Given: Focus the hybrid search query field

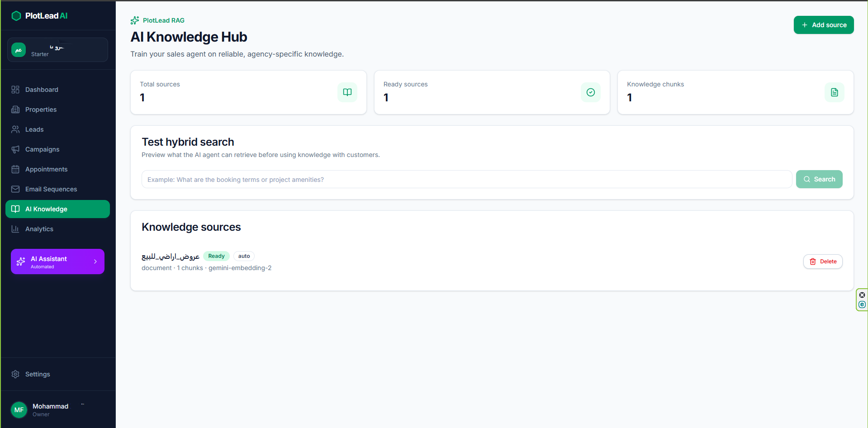Looking at the screenshot, I should [x=467, y=179].
